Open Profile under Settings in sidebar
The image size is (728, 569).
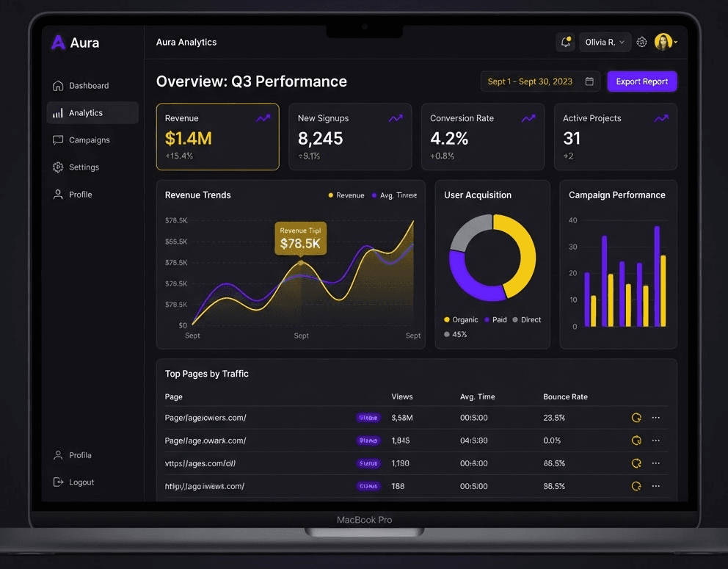[x=92, y=195]
